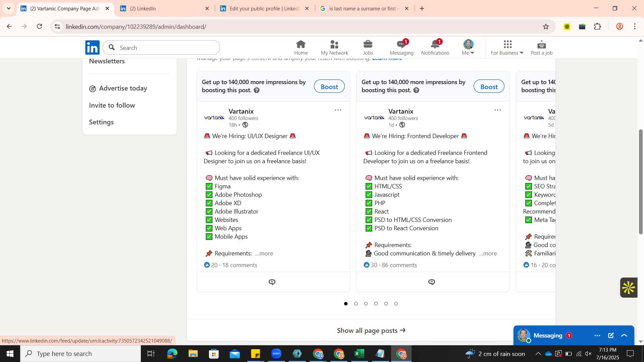The image size is (644, 362).
Task: View 86 comments on Frontend post
Action: pyautogui.click(x=399, y=265)
